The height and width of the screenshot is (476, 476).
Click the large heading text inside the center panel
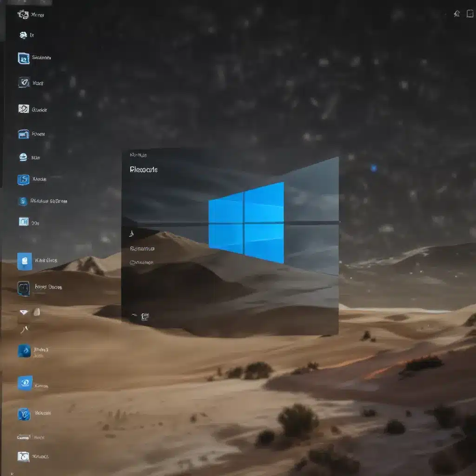tap(144, 169)
